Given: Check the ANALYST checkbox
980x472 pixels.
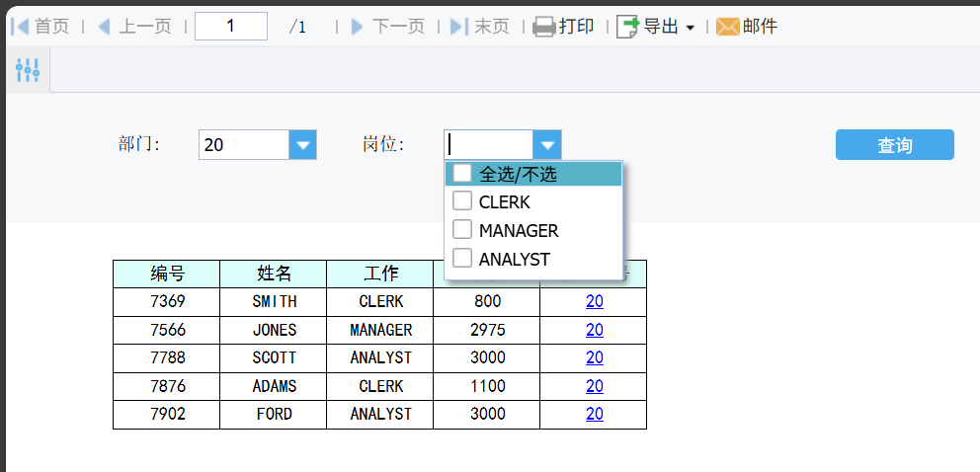Looking at the screenshot, I should pos(462,258).
